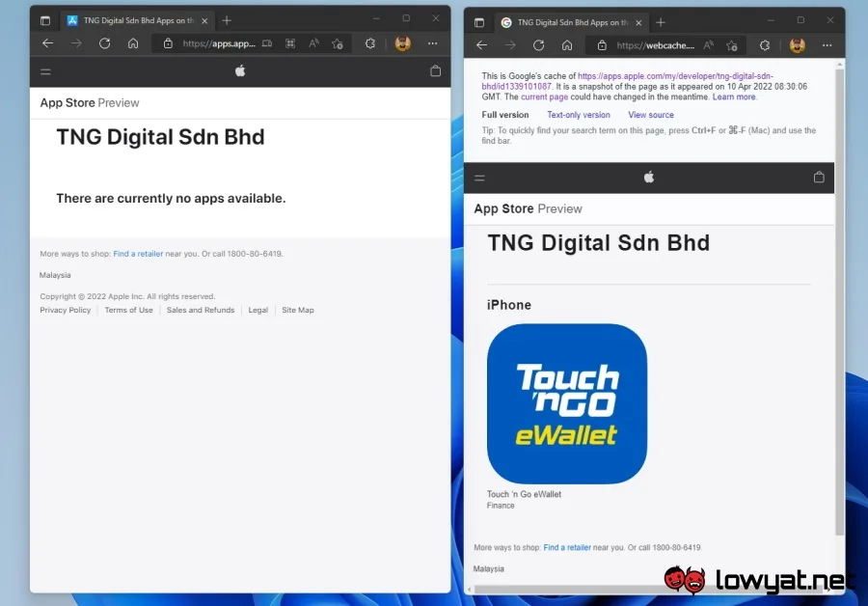Click the current page link in cache notice
This screenshot has height=606, width=868.
[544, 96]
